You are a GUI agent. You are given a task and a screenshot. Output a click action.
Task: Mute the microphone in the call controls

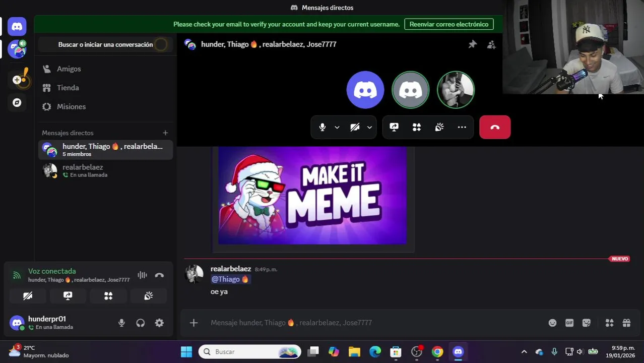coord(323,127)
